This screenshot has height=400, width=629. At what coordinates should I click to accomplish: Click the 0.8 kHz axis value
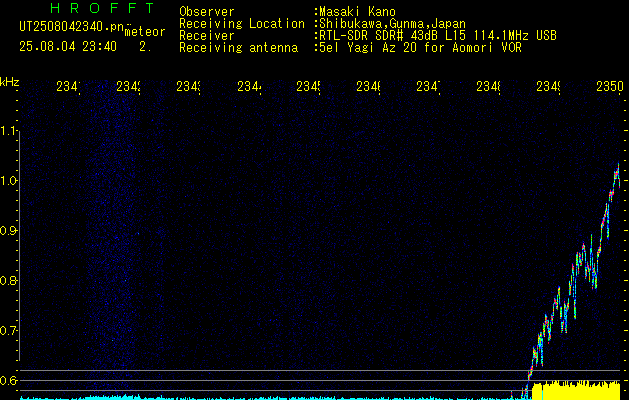click(9, 280)
